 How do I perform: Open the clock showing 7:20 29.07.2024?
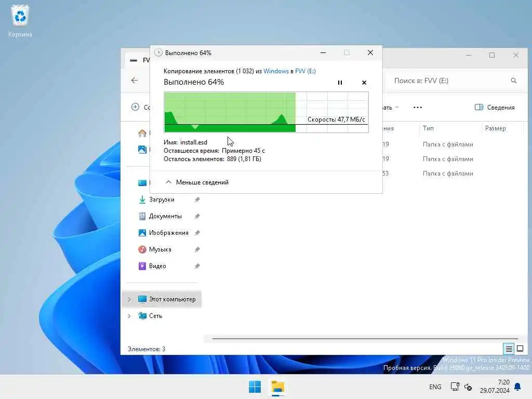[x=495, y=387]
